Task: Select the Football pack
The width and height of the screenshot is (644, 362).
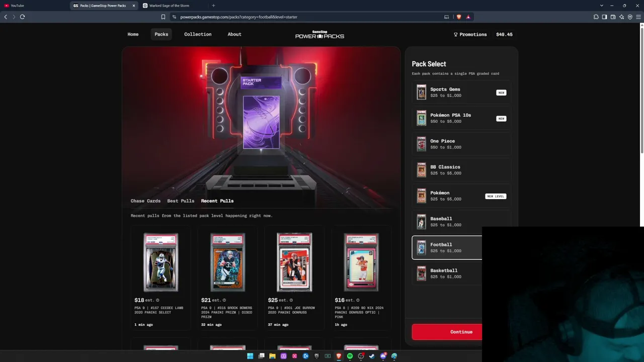Action: tap(447, 247)
